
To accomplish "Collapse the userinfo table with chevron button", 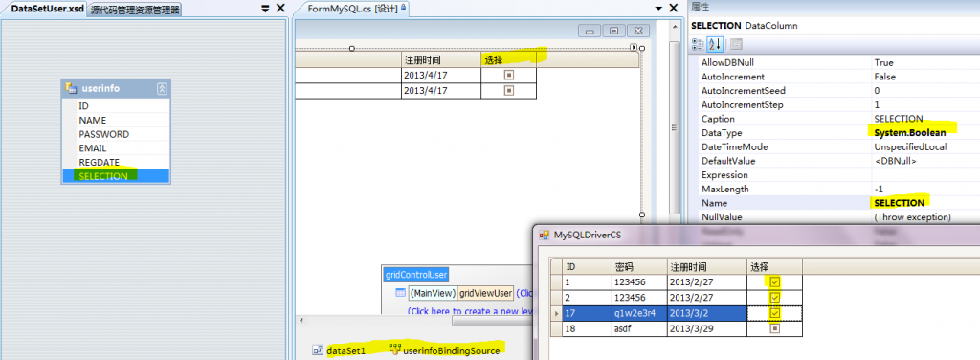I will [162, 89].
